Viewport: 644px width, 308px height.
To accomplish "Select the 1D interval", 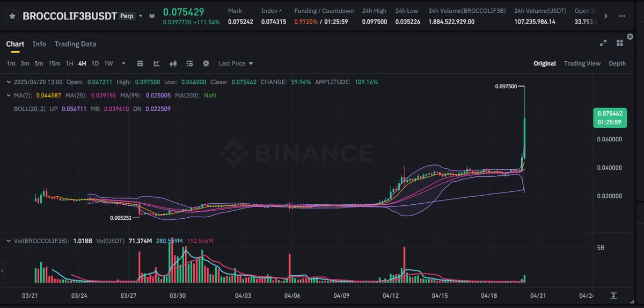I will coord(95,63).
